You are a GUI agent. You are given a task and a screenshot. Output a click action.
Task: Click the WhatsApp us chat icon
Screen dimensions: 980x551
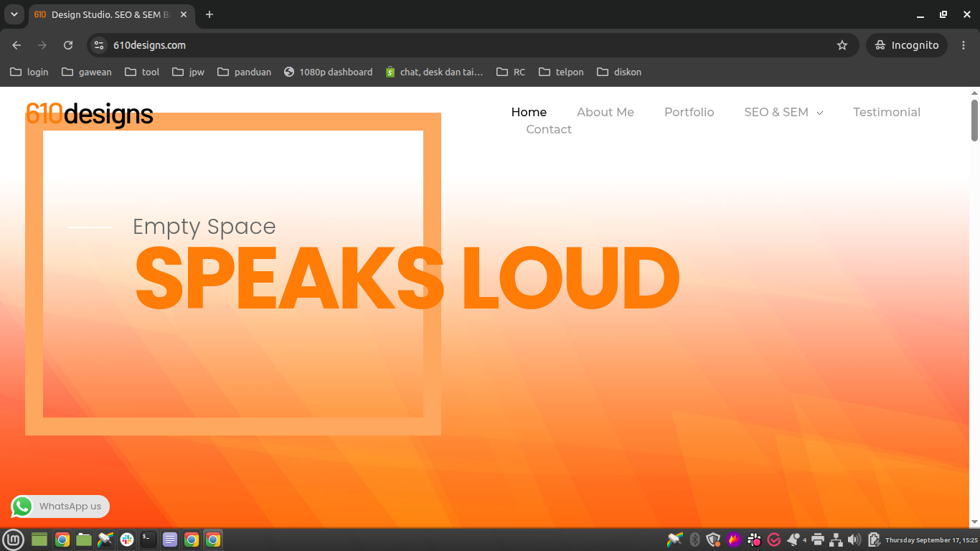[22, 507]
